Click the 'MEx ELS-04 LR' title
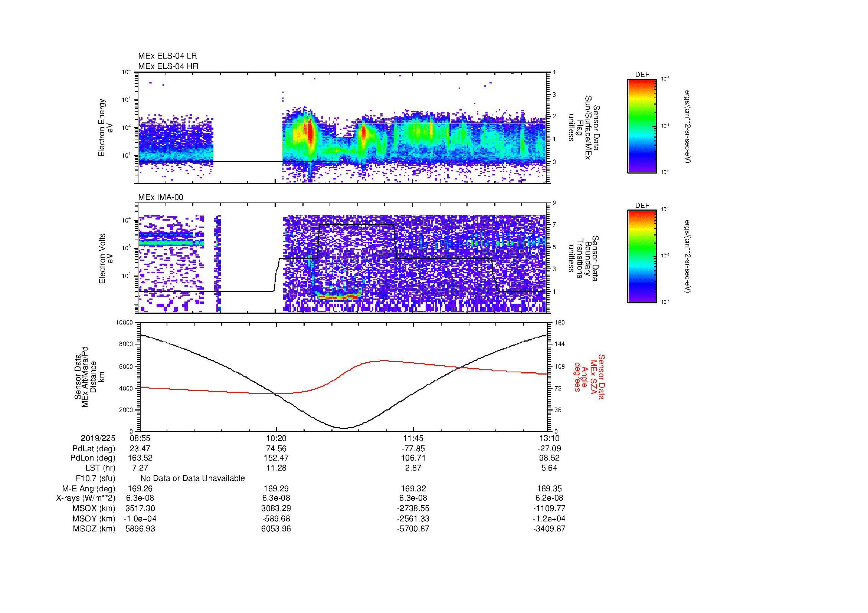This screenshot has width=868, height=613. 167,56
